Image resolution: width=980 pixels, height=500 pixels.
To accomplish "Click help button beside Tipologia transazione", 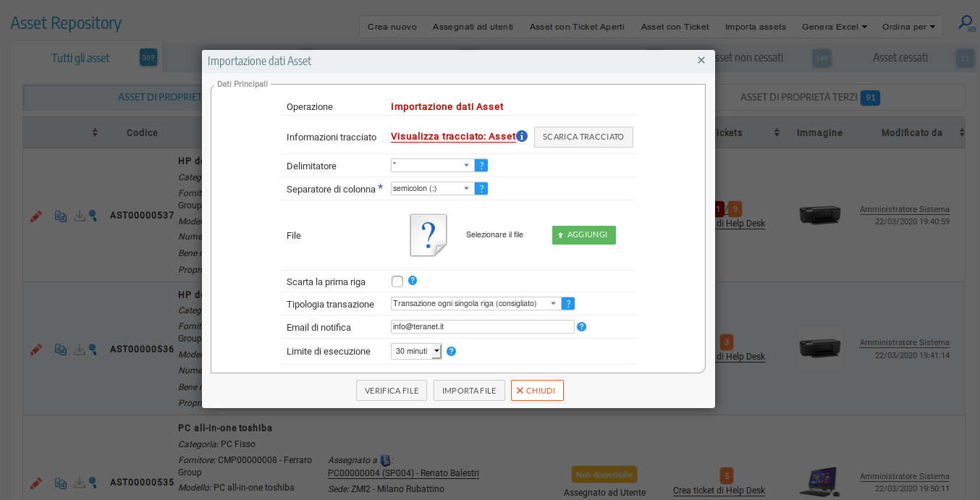I will point(568,304).
